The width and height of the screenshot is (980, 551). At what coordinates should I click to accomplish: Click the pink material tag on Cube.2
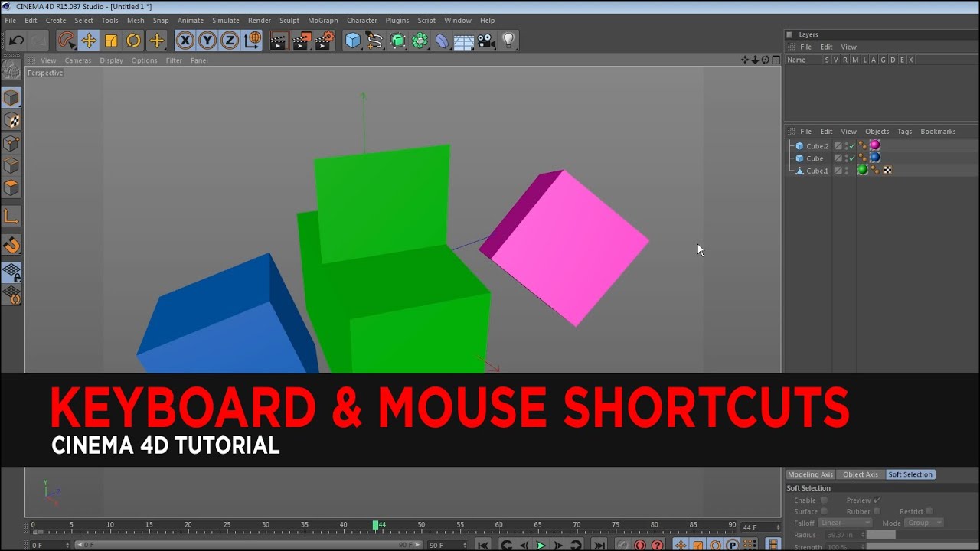875,145
